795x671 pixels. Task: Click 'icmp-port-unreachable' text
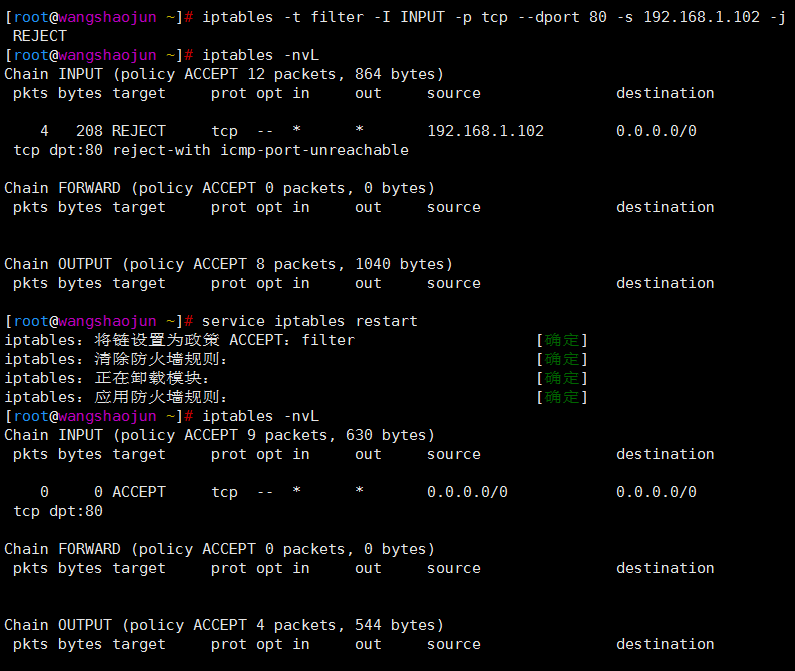314,150
